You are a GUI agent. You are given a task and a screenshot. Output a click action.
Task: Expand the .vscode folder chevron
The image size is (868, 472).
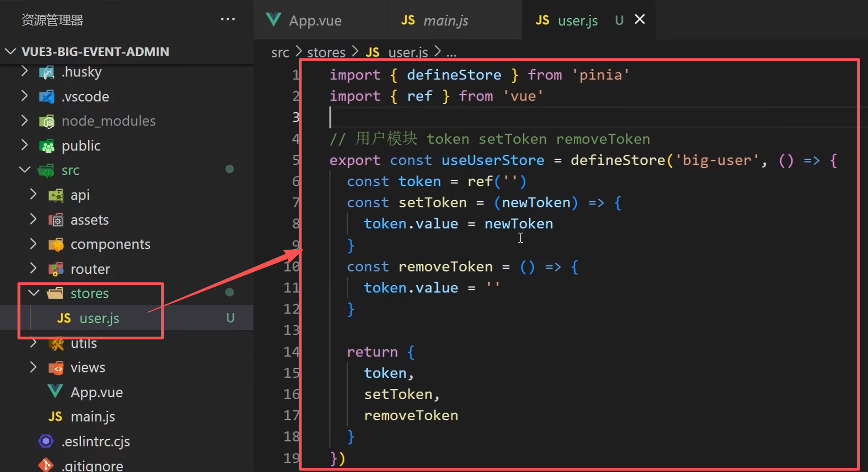(x=25, y=96)
